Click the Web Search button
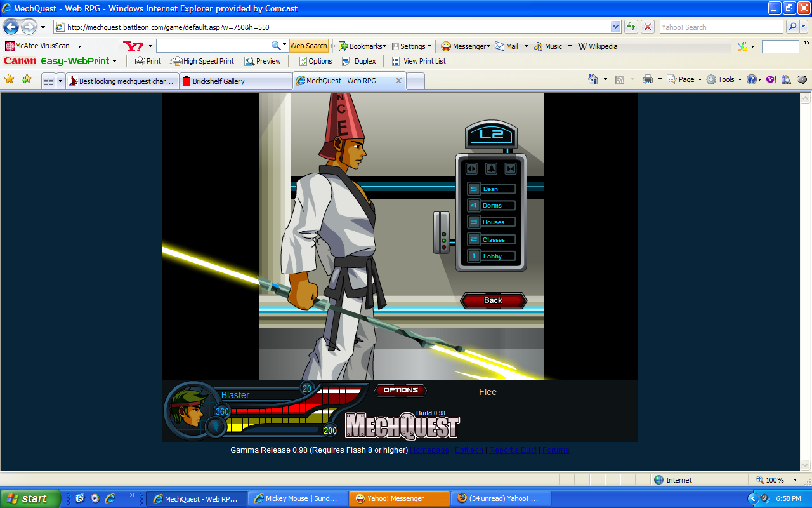 [x=308, y=46]
